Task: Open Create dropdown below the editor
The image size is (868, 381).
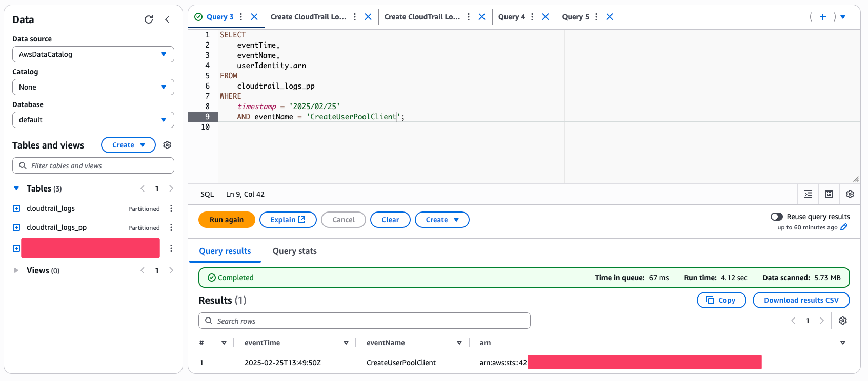Action: (442, 220)
